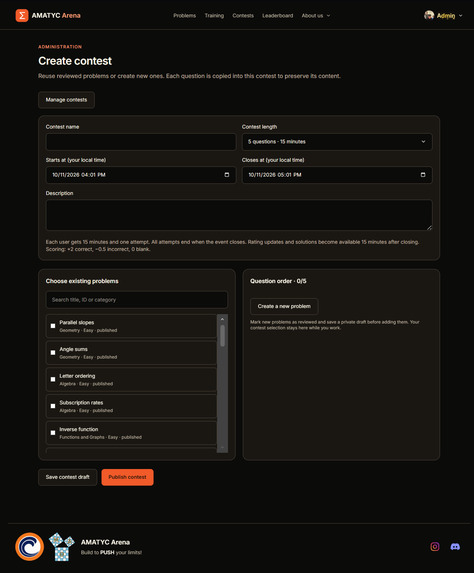Click 'Build to PUSH your limits!' tagline
This screenshot has height=573, width=474.
(x=111, y=552)
